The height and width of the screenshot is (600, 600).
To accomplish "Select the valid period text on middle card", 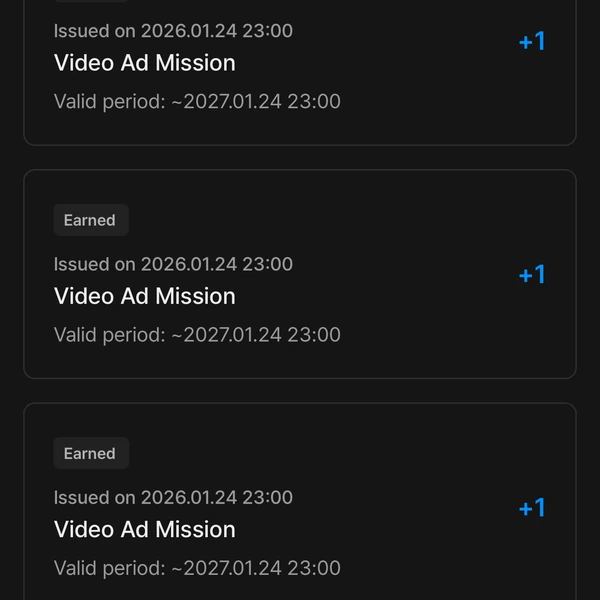I will pos(197,335).
